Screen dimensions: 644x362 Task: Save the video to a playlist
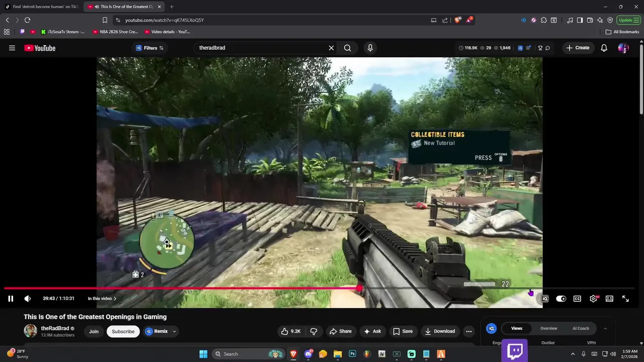pyautogui.click(x=403, y=331)
